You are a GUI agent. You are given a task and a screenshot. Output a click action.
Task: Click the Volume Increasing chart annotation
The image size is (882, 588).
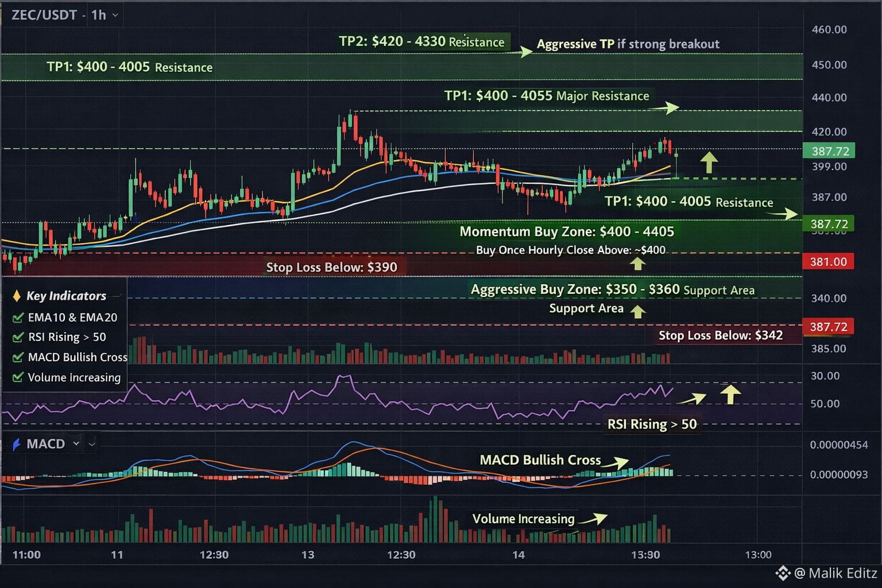523,519
